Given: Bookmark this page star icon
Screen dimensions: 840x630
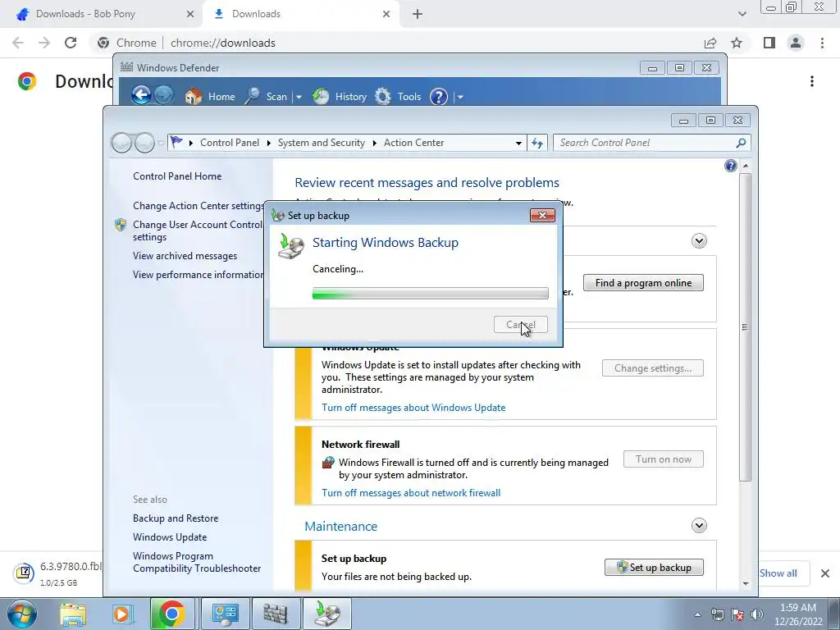Looking at the screenshot, I should [x=737, y=43].
